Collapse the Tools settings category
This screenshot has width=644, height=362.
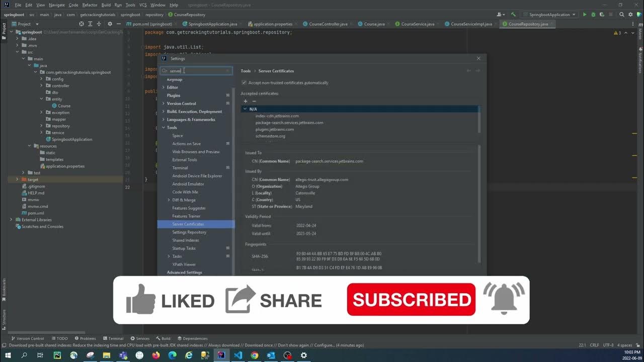[x=163, y=128]
